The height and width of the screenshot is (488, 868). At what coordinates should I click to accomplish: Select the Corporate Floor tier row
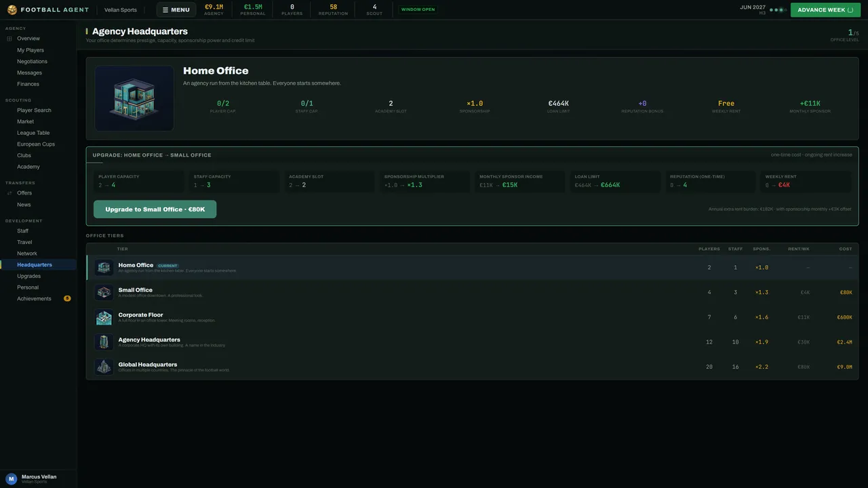click(472, 317)
